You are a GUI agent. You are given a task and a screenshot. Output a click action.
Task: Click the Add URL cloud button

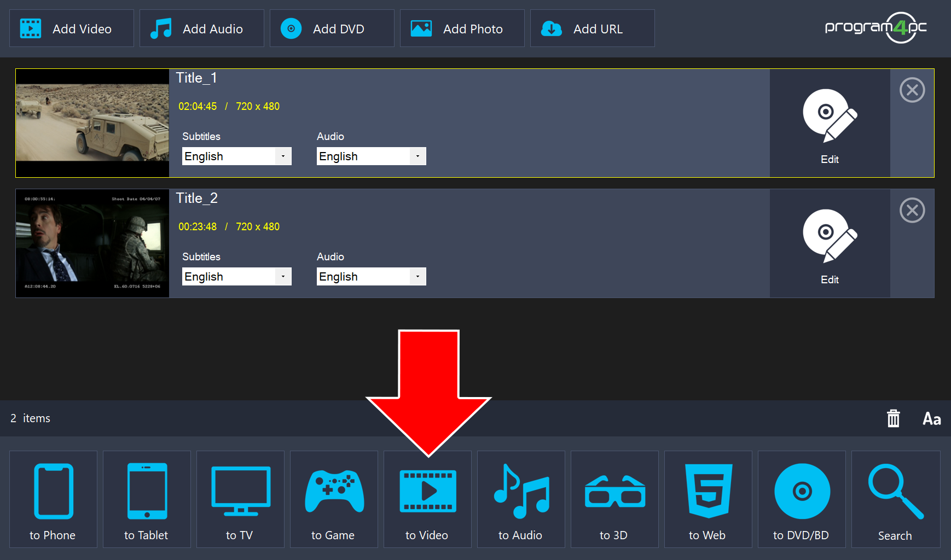593,28
